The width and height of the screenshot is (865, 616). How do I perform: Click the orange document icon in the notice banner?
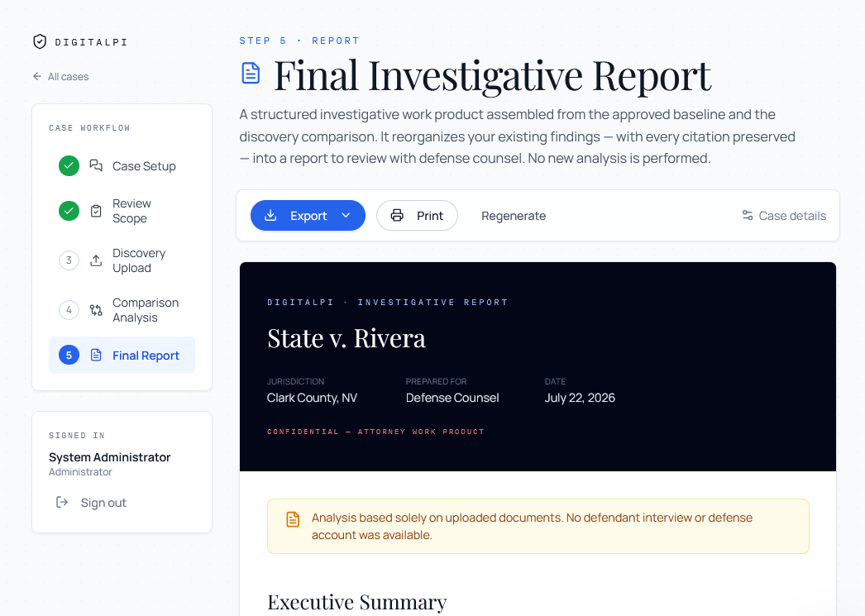[293, 519]
